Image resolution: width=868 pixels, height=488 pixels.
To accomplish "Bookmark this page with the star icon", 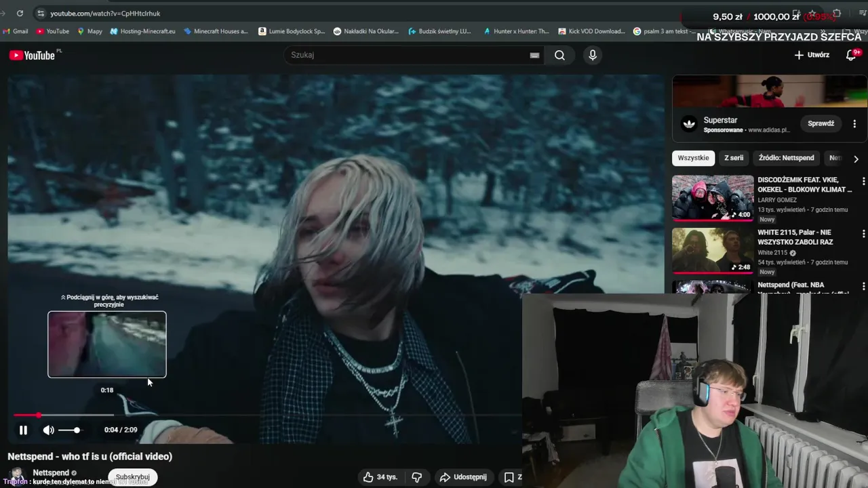I will pyautogui.click(x=812, y=14).
